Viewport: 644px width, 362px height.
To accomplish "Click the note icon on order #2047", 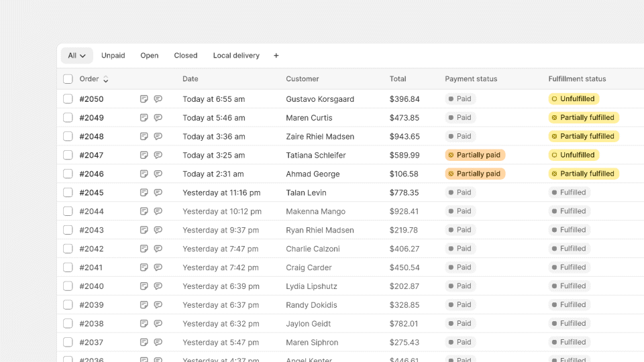I will click(x=144, y=156).
